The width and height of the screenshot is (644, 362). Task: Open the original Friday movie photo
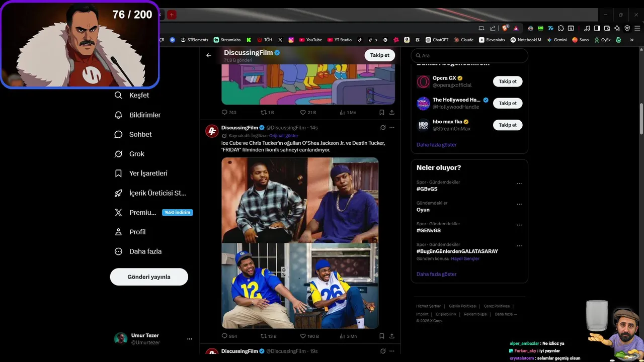click(300, 200)
